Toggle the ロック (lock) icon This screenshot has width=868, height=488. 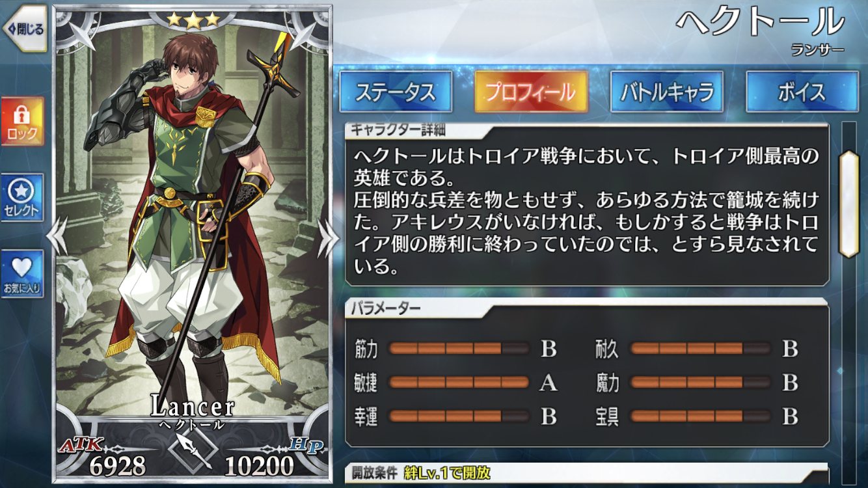[22, 122]
